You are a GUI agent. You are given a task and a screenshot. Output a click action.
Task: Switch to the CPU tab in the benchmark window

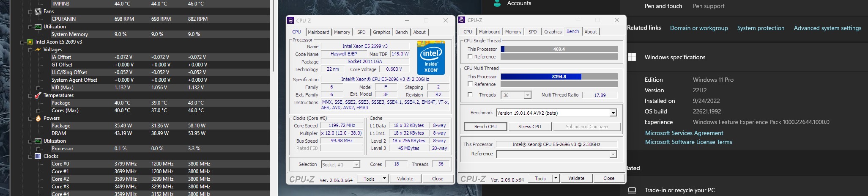[x=468, y=32]
